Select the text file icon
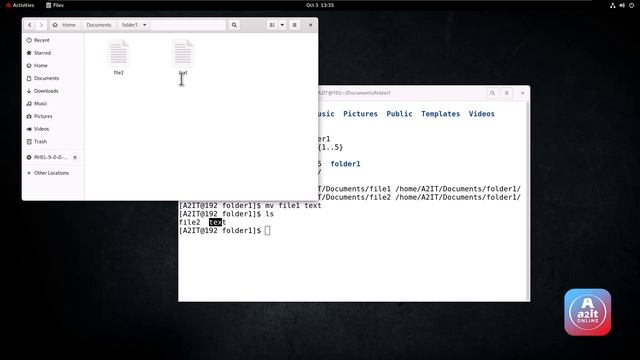Viewport: 640px width, 360px height. coord(182,53)
